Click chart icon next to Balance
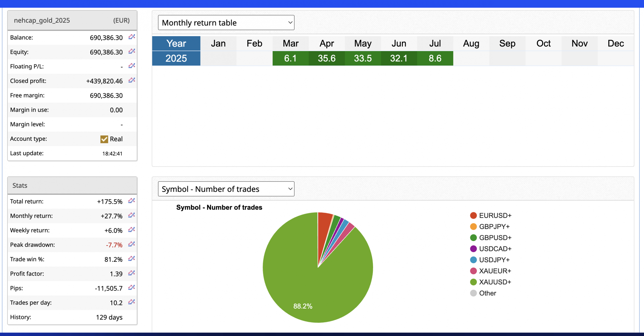644x336 pixels. click(x=132, y=37)
